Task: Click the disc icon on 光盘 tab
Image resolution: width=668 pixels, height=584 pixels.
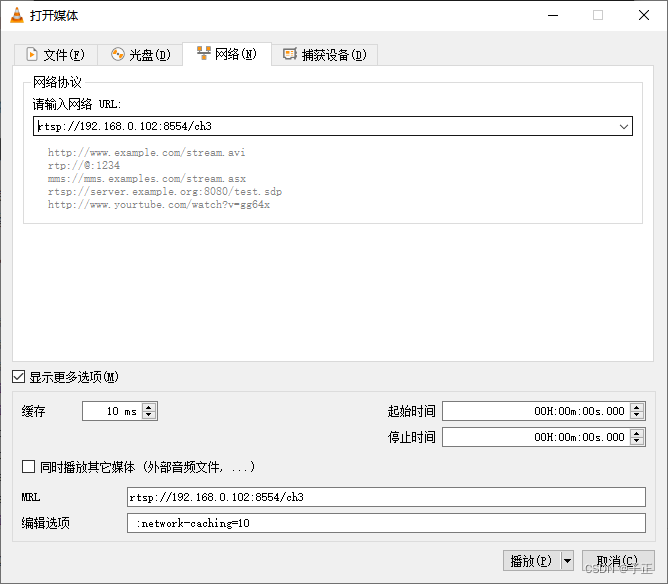Action: (118, 55)
